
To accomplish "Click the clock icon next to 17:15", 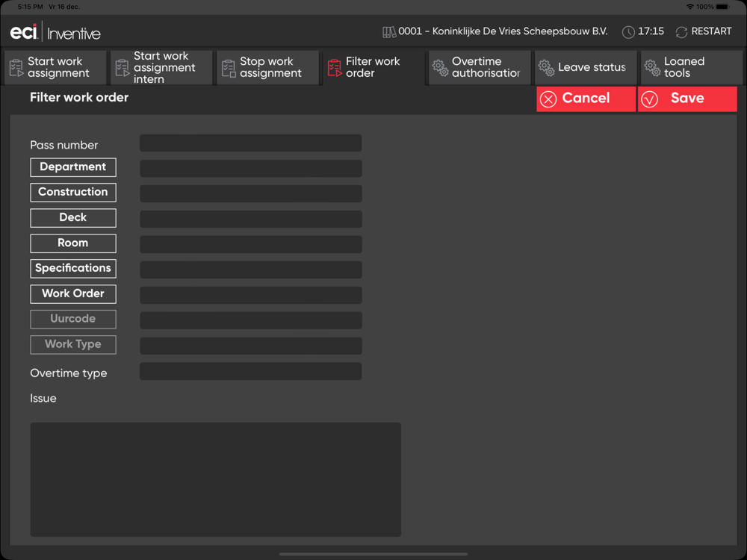I will tap(628, 32).
